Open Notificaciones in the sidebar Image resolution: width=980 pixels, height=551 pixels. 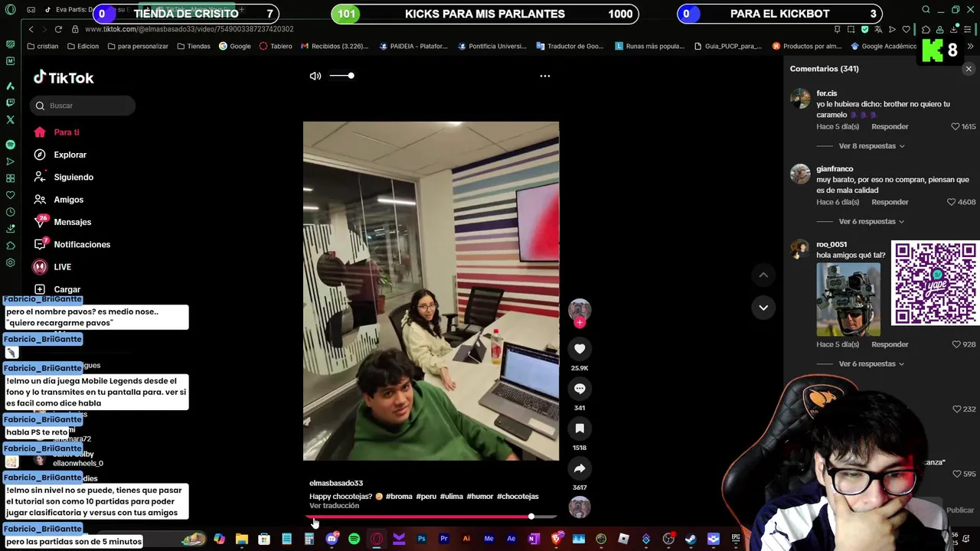[82, 244]
